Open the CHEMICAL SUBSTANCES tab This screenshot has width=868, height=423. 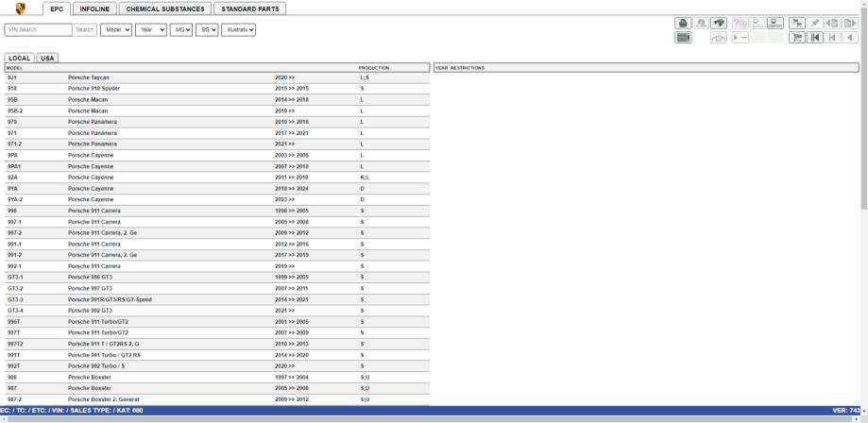(x=165, y=8)
